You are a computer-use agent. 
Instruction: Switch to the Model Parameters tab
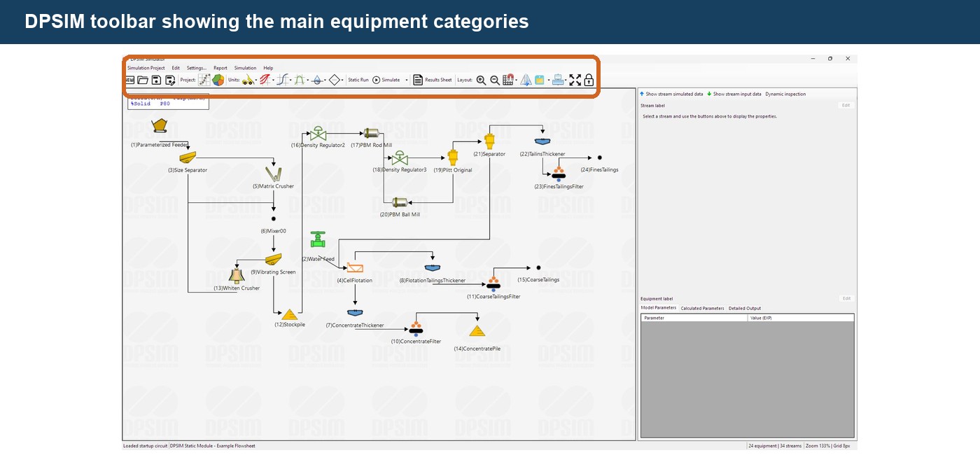[x=659, y=308]
